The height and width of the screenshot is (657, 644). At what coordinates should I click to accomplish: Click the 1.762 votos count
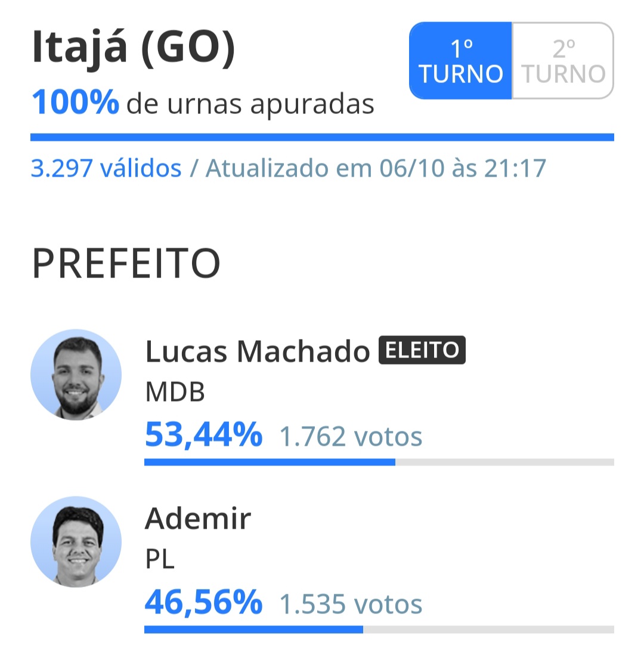pyautogui.click(x=351, y=437)
